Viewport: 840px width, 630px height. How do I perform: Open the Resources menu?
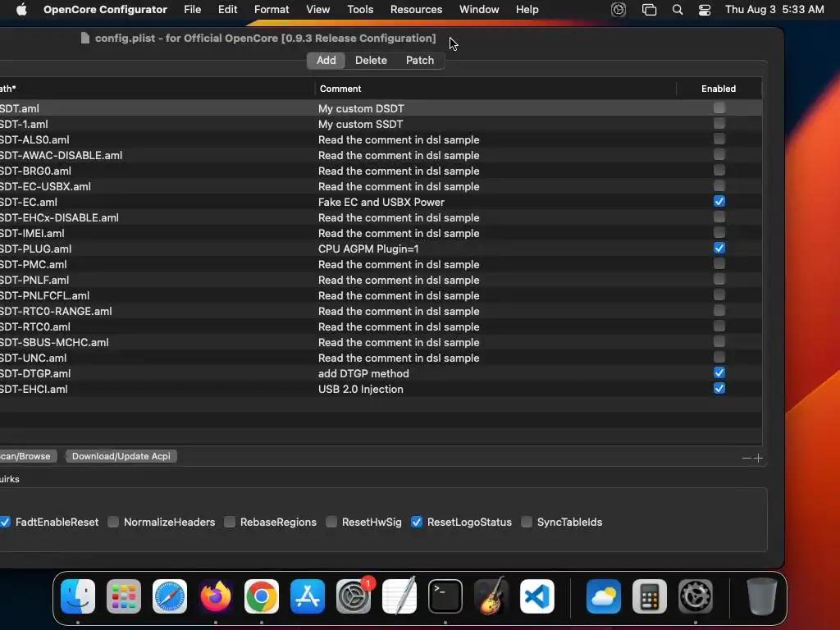(416, 10)
